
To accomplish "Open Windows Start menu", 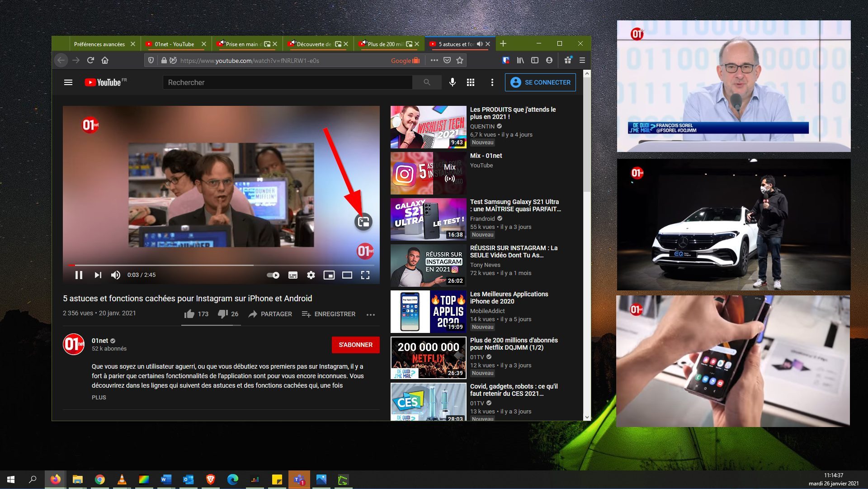I will (x=11, y=480).
